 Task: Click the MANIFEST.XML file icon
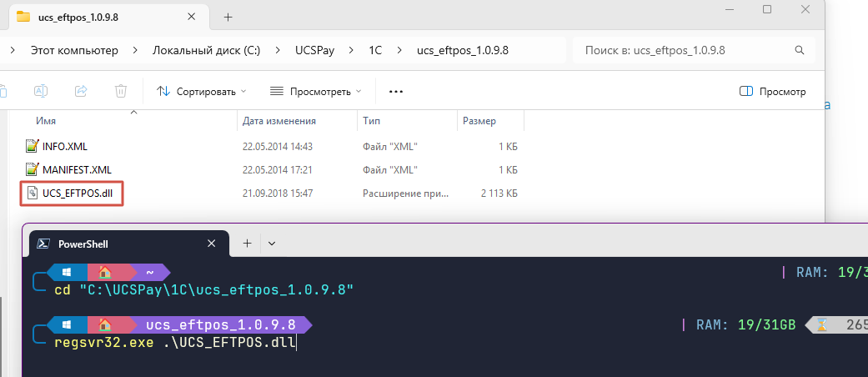[x=33, y=169]
